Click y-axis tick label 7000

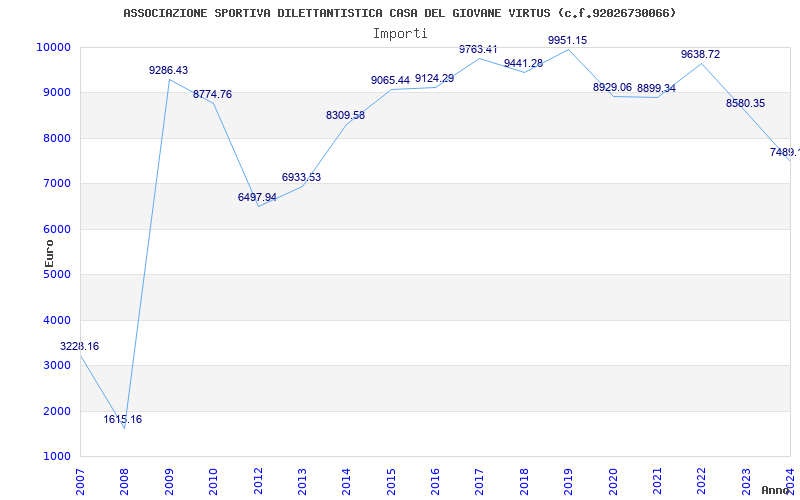[x=56, y=184]
